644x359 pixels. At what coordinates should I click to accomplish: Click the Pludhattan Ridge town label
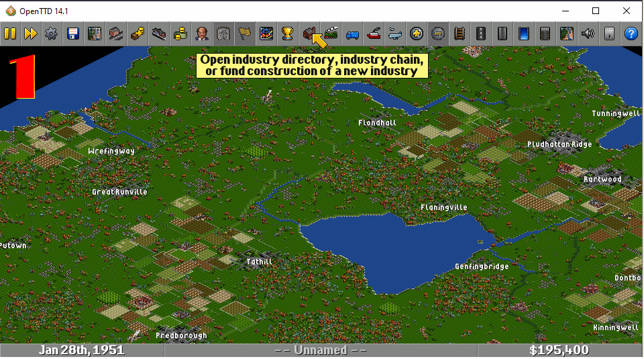559,144
